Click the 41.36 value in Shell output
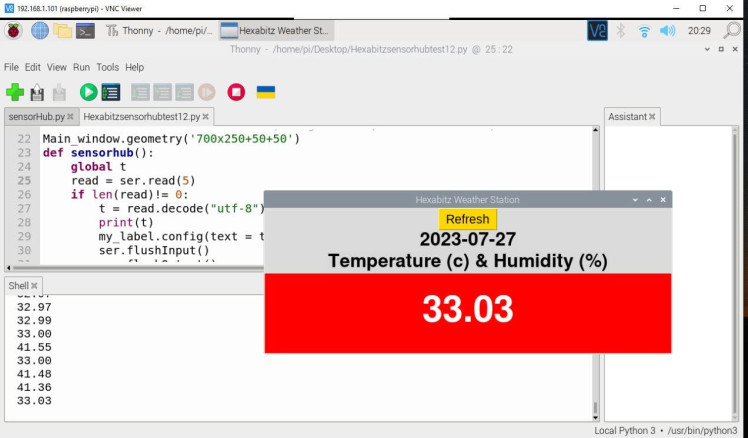 click(x=34, y=387)
